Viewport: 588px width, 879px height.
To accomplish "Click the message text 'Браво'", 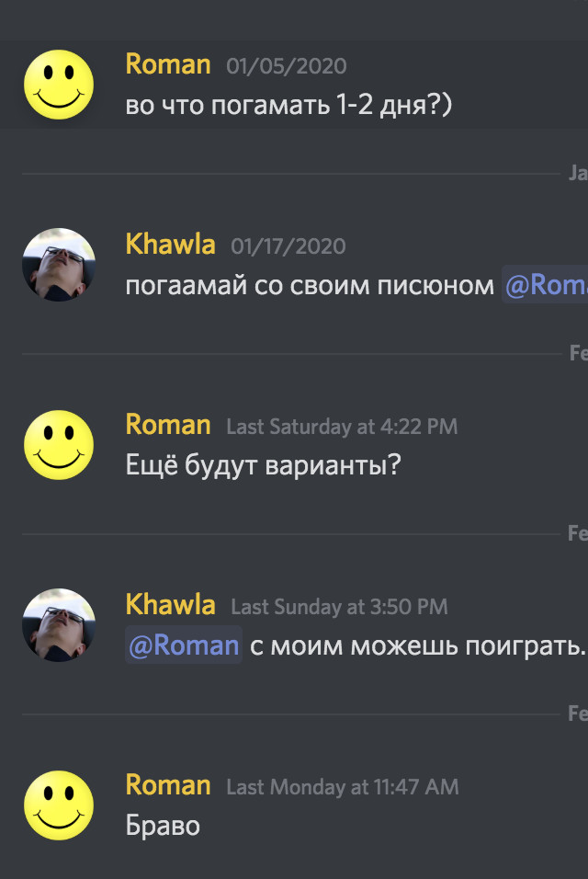I will [x=161, y=826].
